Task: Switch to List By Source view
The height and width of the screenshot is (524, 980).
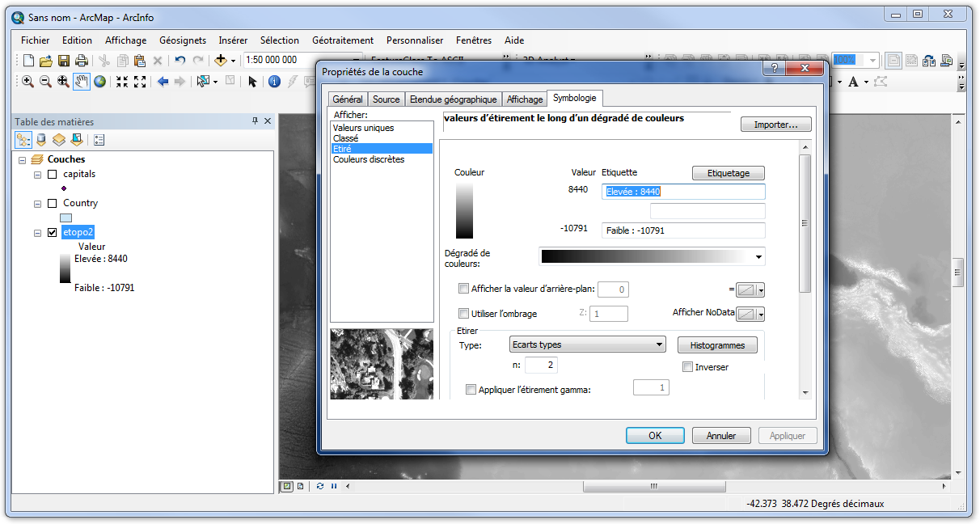Action: pyautogui.click(x=41, y=140)
